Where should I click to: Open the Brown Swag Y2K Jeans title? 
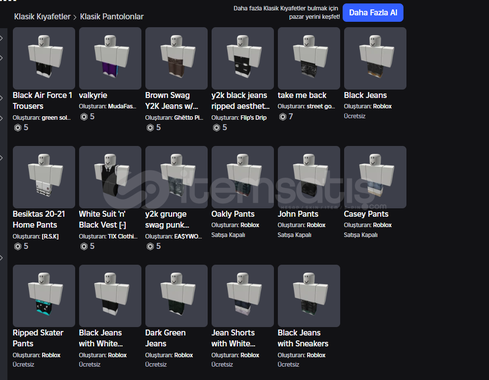[172, 101]
